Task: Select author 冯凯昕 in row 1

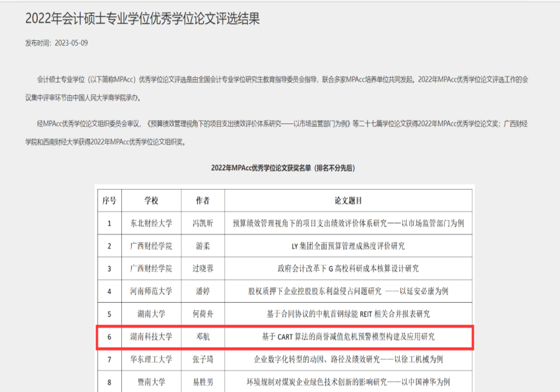Action: 203,223
